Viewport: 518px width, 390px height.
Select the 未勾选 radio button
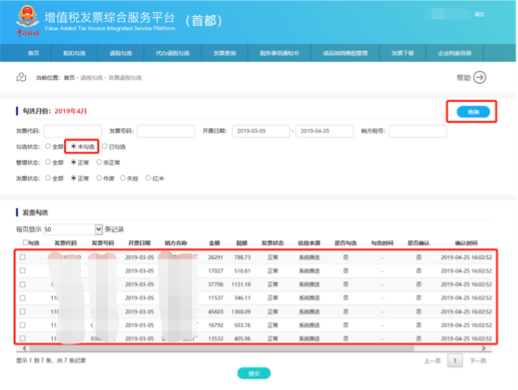pyautogui.click(x=74, y=146)
